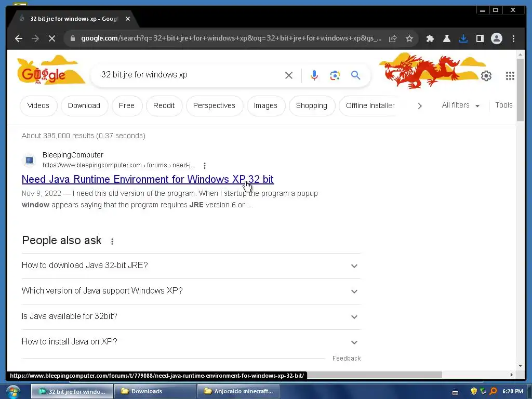
Task: Open Google quick settings gear
Action: coord(486,76)
